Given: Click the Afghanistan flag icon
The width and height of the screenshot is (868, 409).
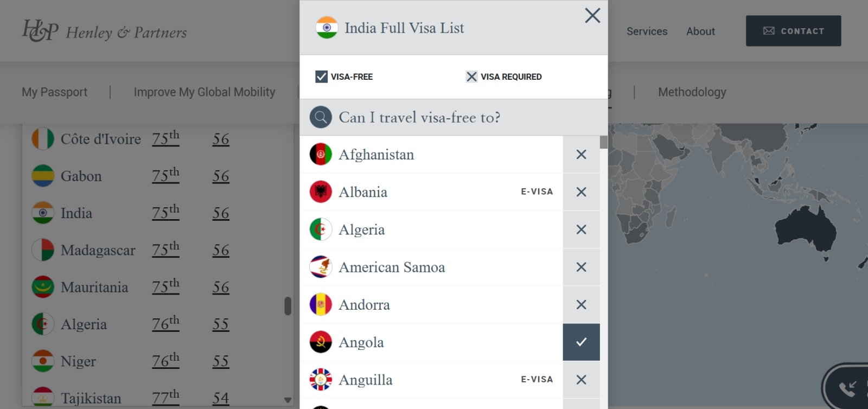Looking at the screenshot, I should pyautogui.click(x=321, y=155).
